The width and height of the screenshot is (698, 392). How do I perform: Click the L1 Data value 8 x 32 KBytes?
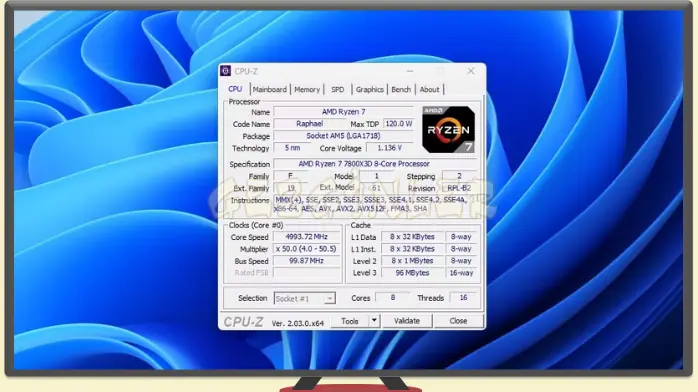(x=412, y=237)
